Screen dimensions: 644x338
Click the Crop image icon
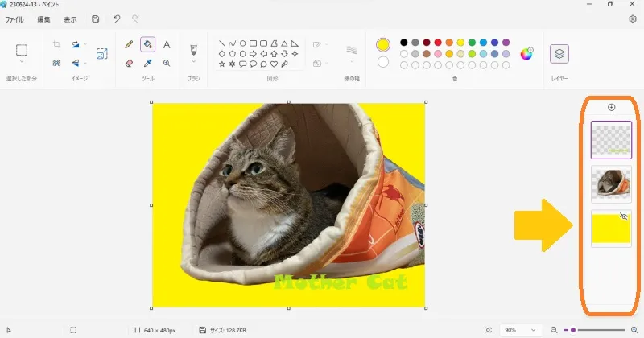(x=56, y=45)
